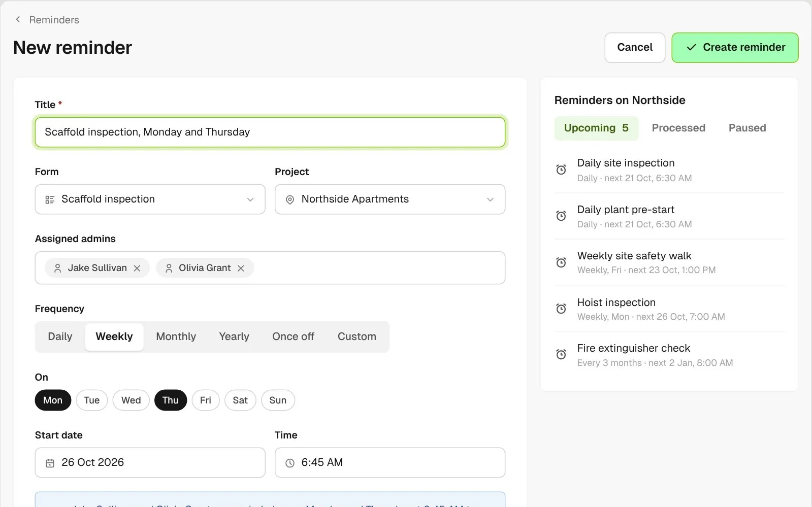This screenshot has width=812, height=507.
Task: Open the Project dropdown chevron
Action: pyautogui.click(x=490, y=199)
